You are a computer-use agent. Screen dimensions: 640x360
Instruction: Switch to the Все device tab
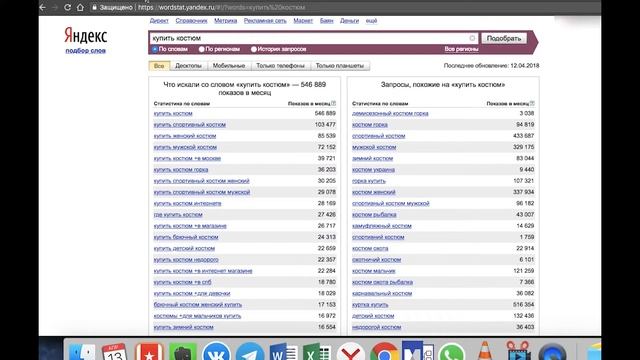pos(159,66)
